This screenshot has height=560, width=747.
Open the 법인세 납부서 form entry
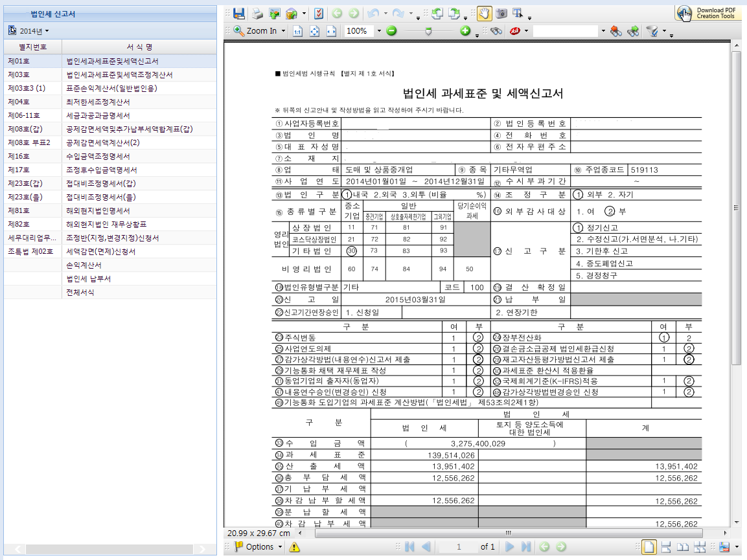88,278
